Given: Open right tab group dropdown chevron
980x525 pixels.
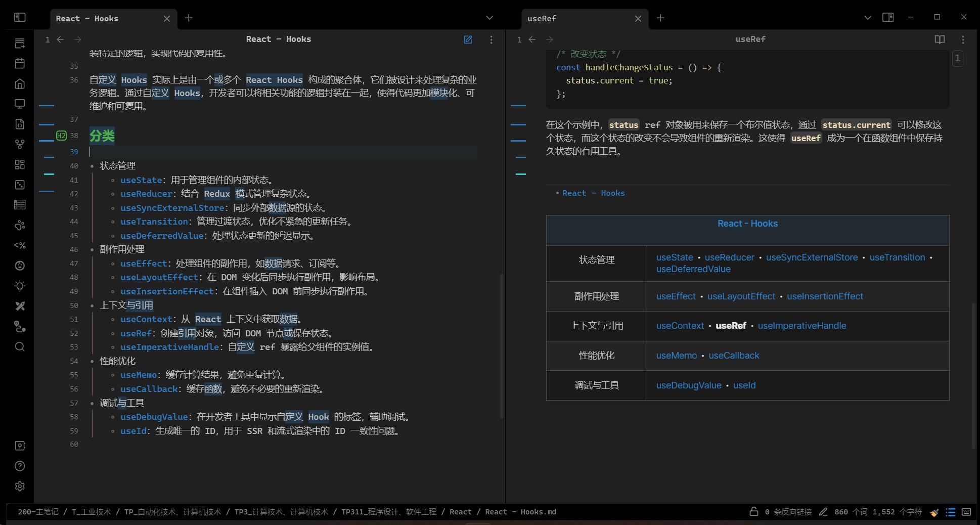Looking at the screenshot, I should (x=868, y=18).
